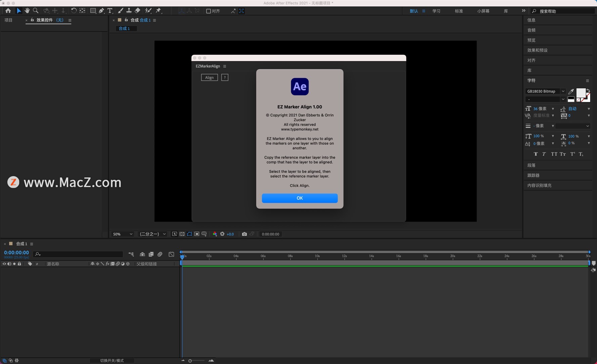The image size is (597, 364).
Task: Click the white fill color swatch
Action: point(581,93)
